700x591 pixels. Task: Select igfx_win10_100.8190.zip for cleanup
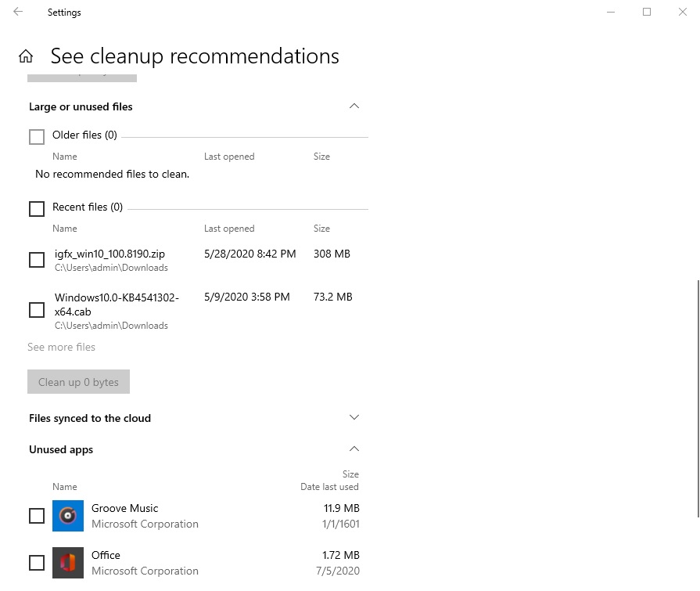click(36, 260)
